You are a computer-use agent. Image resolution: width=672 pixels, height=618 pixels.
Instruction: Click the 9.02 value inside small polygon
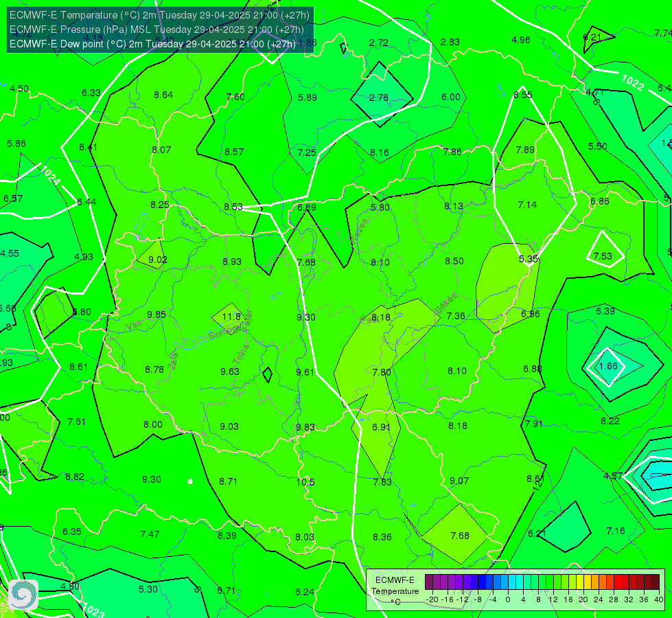click(x=158, y=260)
